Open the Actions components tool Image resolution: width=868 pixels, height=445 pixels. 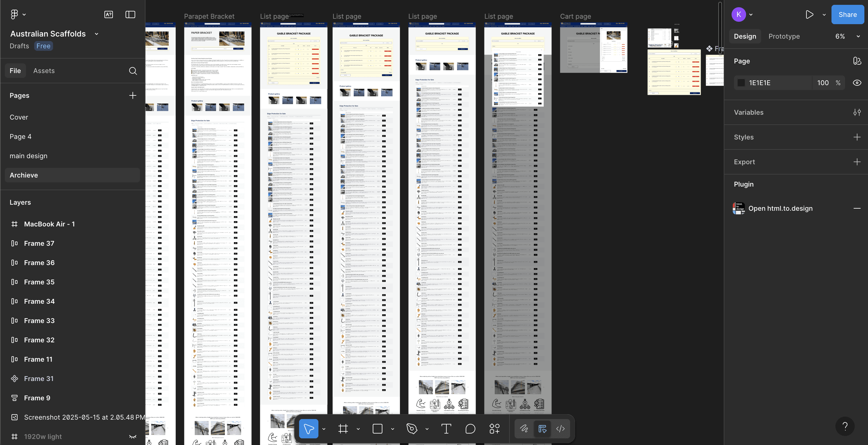click(x=494, y=429)
